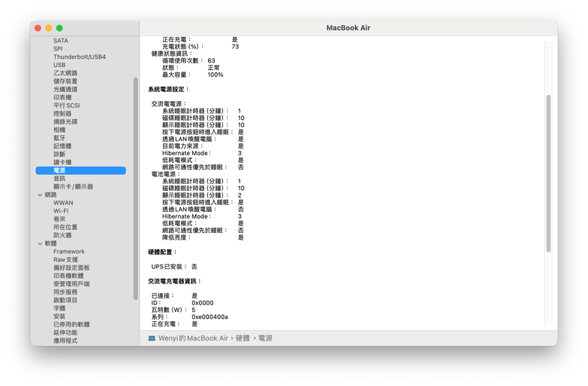Collapse the 網路 section in sidebar
The height and width of the screenshot is (386, 588).
pos(40,195)
